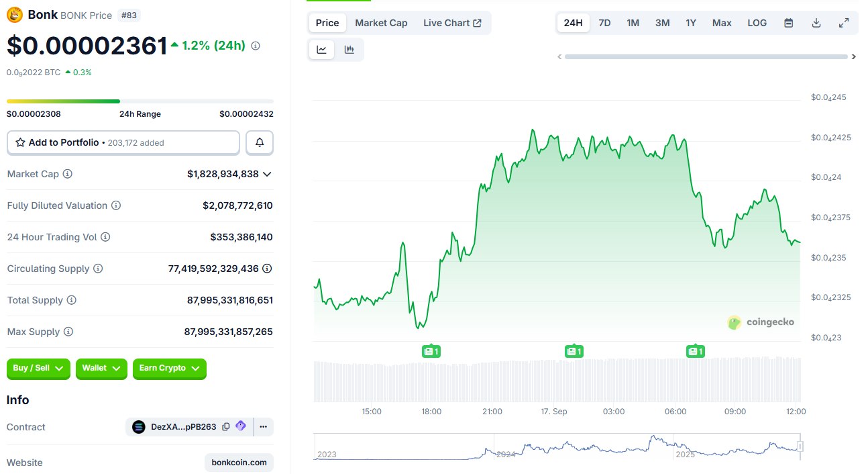868x474 pixels.
Task: Click the Solana chain icon in contract
Action: 139,426
